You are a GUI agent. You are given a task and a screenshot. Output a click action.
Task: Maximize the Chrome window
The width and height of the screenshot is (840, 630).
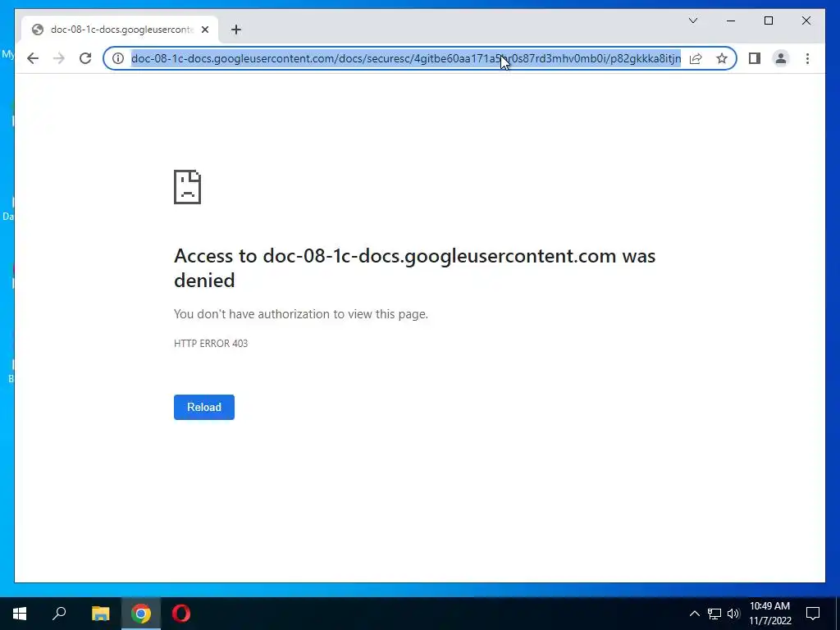[x=768, y=21]
